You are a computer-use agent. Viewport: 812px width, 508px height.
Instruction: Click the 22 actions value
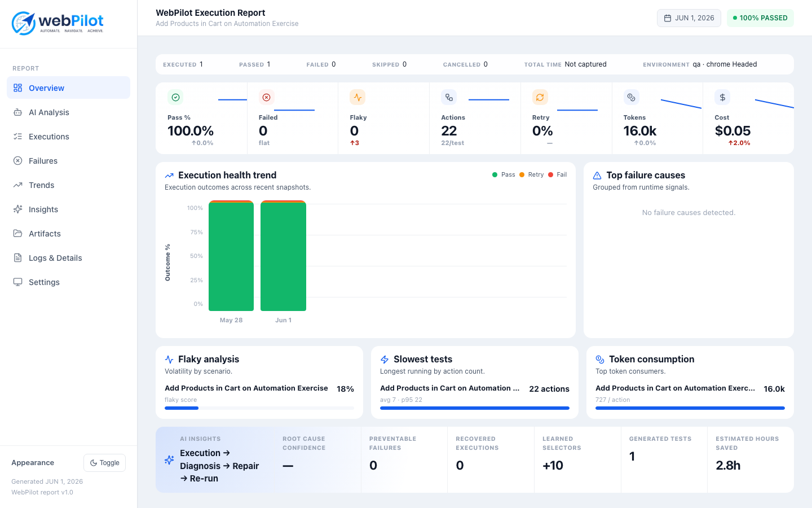coord(549,389)
